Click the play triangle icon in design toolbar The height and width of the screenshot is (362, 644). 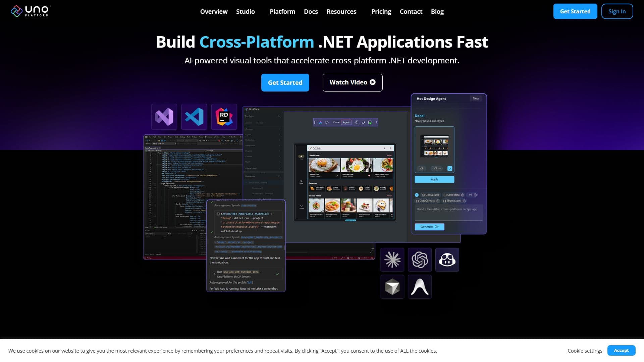coord(327,122)
